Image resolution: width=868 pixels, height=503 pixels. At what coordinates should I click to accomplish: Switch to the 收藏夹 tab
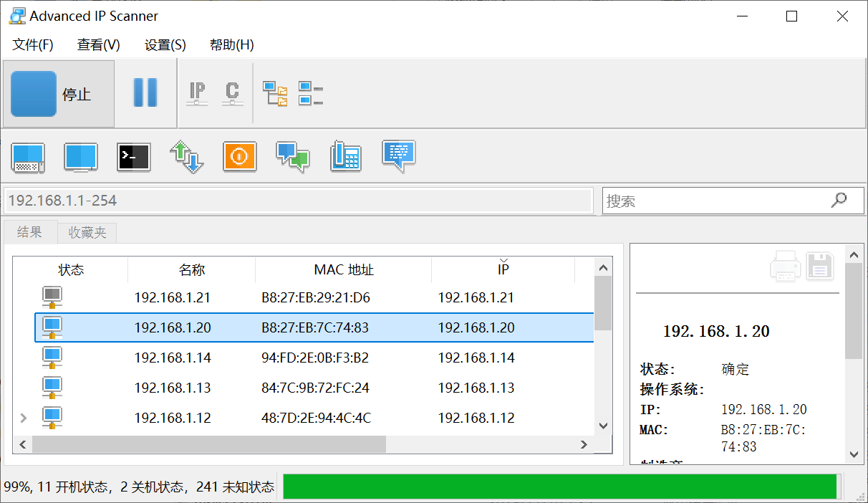[x=87, y=233]
